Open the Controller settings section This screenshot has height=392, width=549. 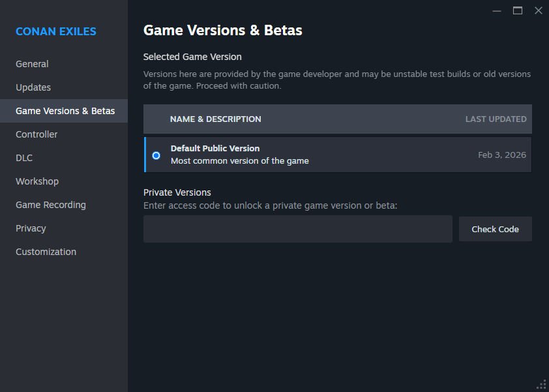37,134
